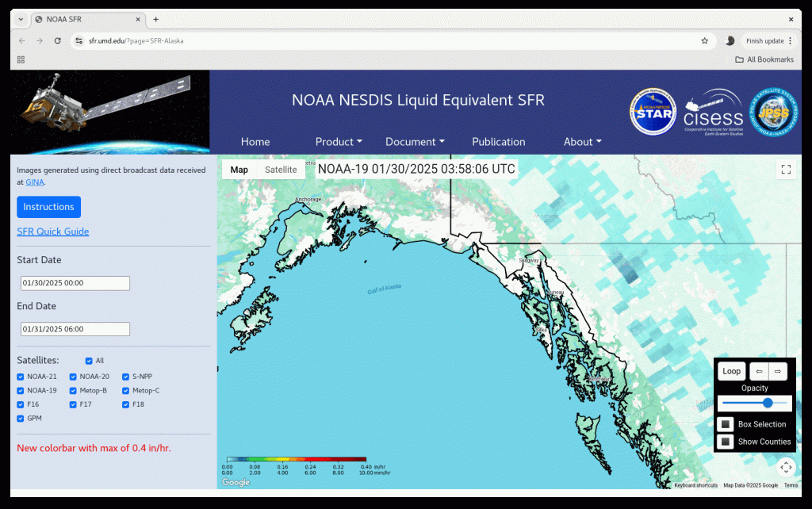
Task: Click the browser forward arrow
Action: [x=40, y=41]
